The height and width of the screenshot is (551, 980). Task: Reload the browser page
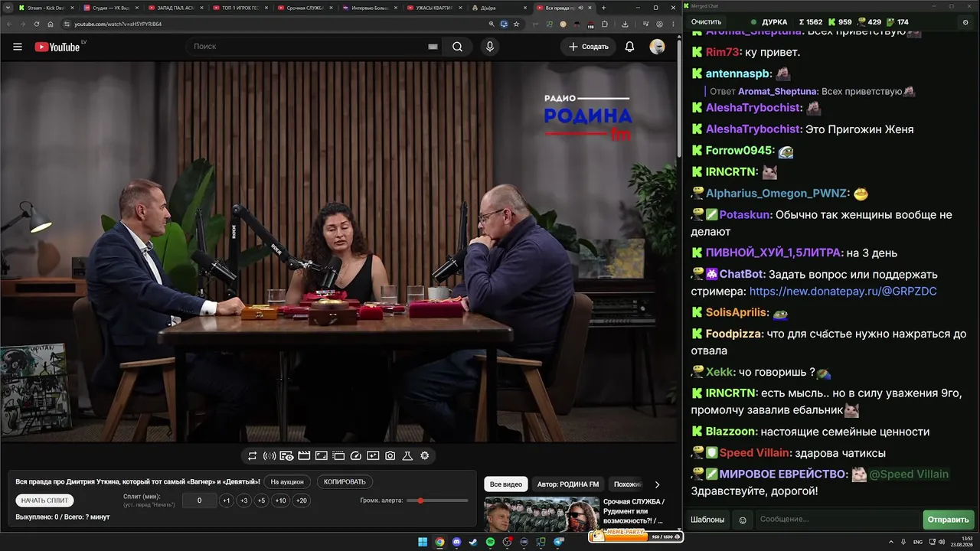[37, 24]
